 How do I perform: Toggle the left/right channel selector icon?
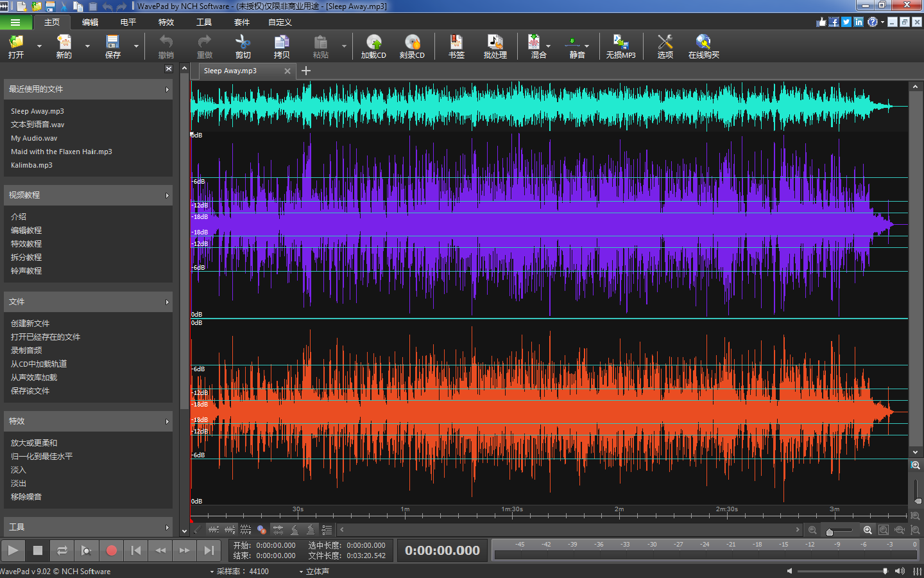(x=262, y=530)
